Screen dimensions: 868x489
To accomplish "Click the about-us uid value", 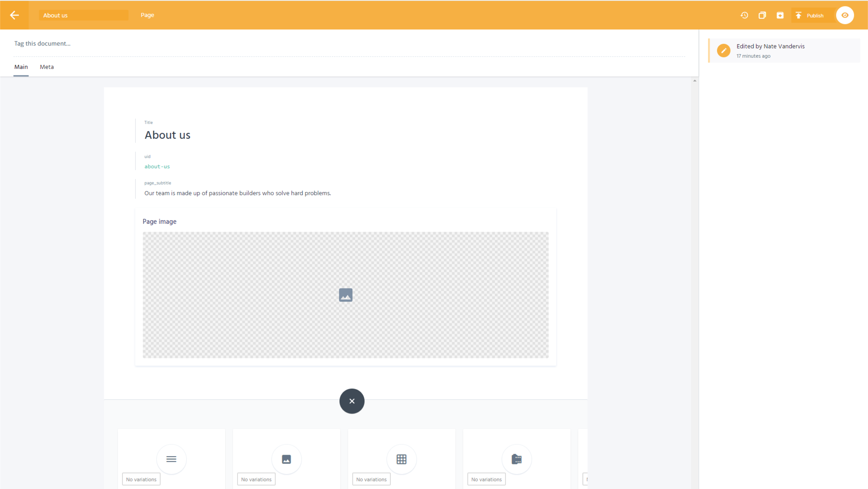I will [x=157, y=166].
